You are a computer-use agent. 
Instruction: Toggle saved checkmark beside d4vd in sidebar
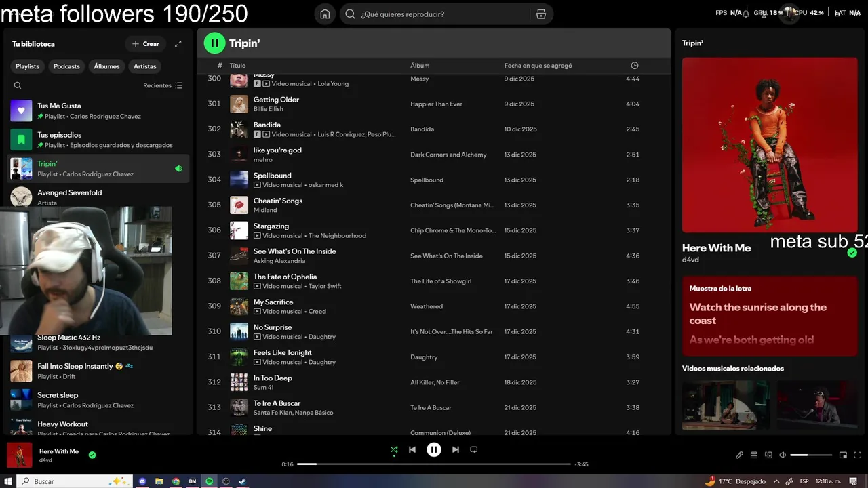(x=852, y=253)
